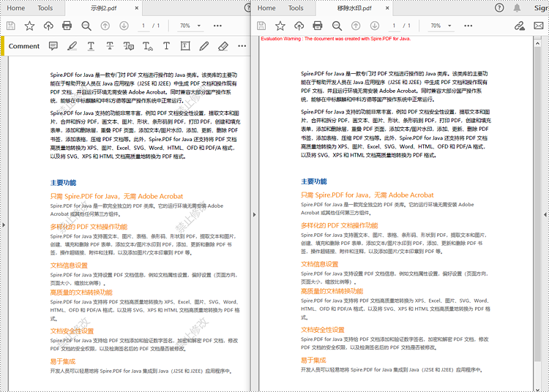This screenshot has height=392, width=549.
Task: Click vertical scrollbar thumb in right window
Action: click(537, 205)
